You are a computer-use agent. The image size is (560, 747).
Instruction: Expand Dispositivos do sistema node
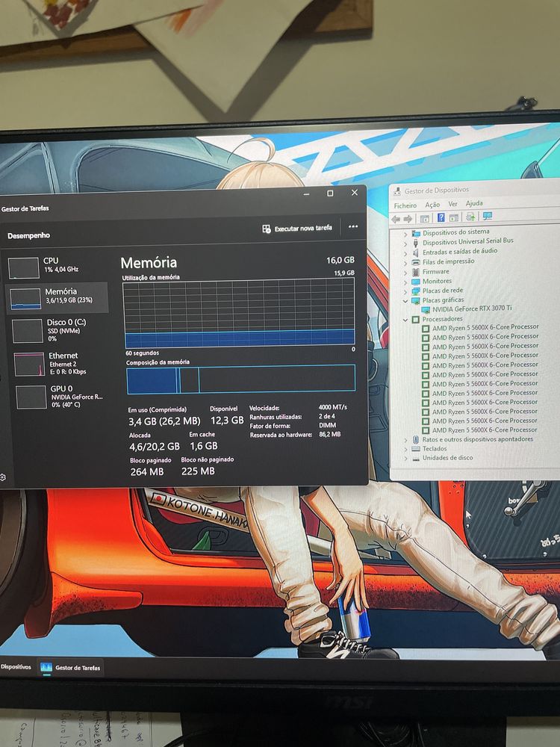(405, 234)
